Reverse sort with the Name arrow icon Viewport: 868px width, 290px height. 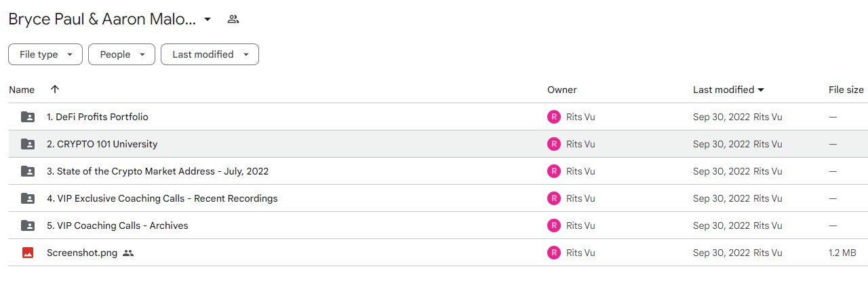tap(55, 90)
